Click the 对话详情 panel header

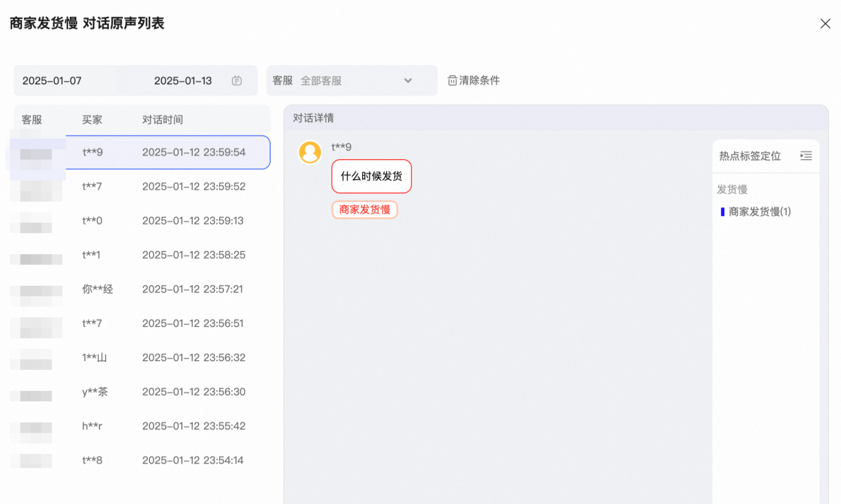pyautogui.click(x=313, y=118)
